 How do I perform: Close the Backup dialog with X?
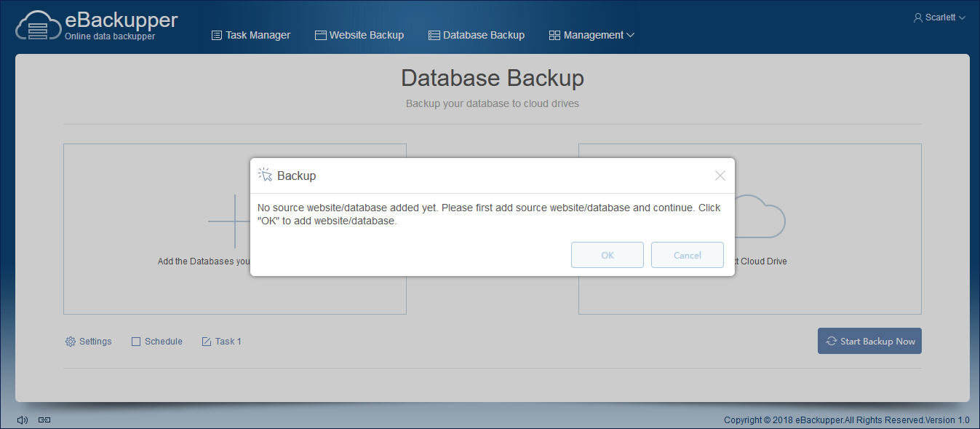[720, 176]
